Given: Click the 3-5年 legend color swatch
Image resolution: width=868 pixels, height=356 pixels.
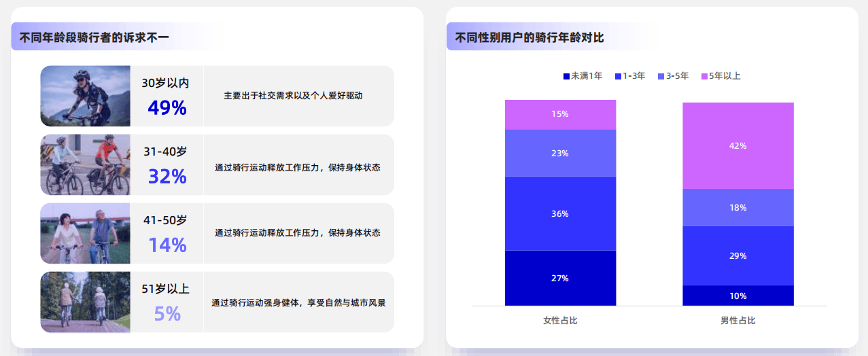Looking at the screenshot, I should coord(661,76).
